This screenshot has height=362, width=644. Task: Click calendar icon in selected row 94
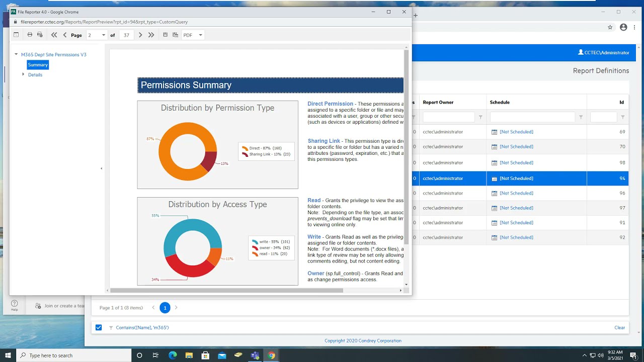(x=494, y=178)
